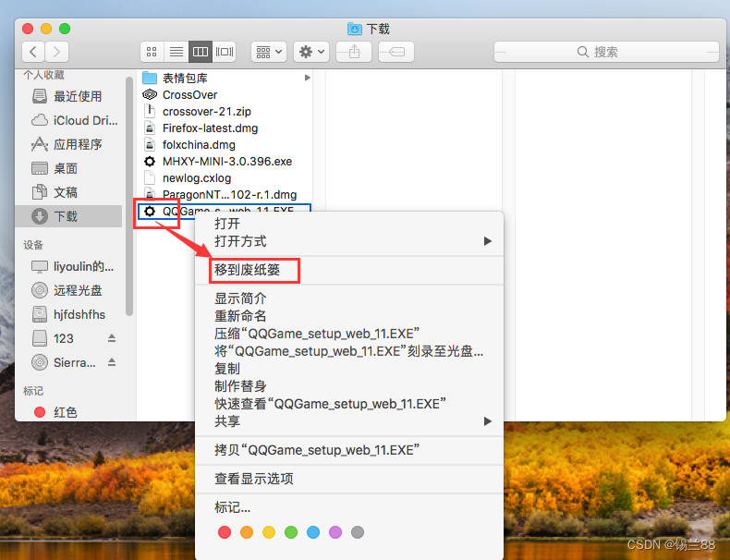This screenshot has height=560, width=730.
Task: Switch Finder to list view
Action: 176,52
